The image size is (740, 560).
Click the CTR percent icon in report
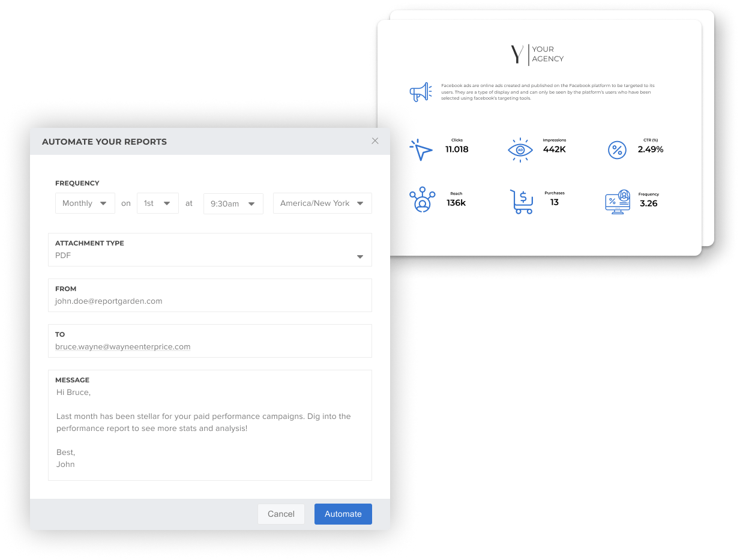[617, 150]
